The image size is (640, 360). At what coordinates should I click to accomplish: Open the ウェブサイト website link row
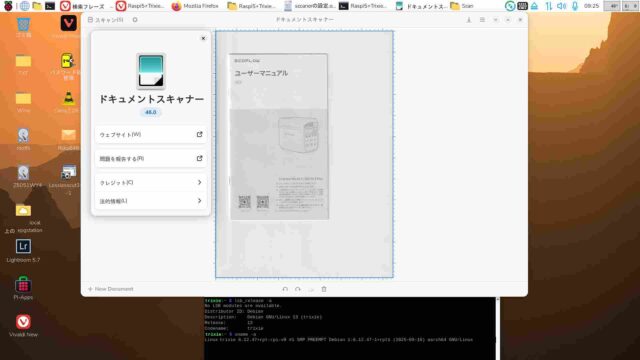pos(151,135)
